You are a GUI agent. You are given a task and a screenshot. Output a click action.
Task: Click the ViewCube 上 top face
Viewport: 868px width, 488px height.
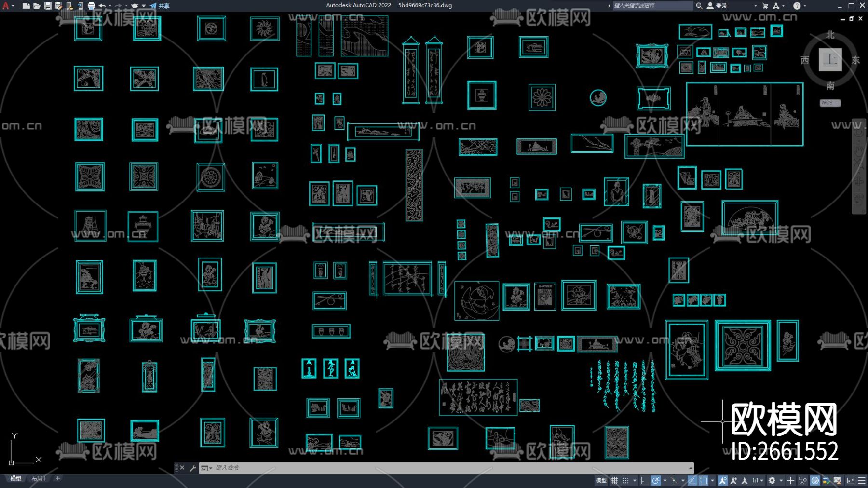click(x=830, y=60)
